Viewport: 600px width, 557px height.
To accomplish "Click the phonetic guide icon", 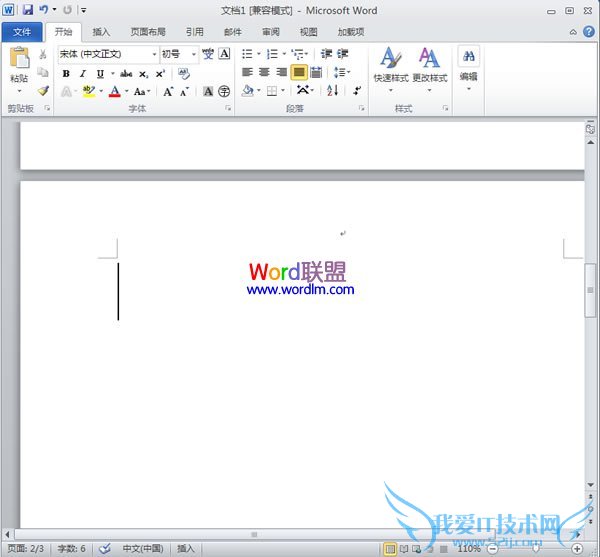I will click(x=208, y=54).
